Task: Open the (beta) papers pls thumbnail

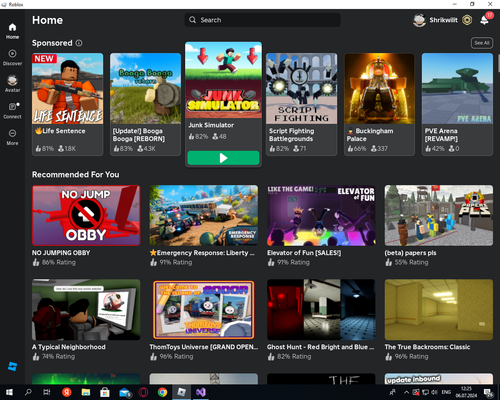Action: pos(439,215)
